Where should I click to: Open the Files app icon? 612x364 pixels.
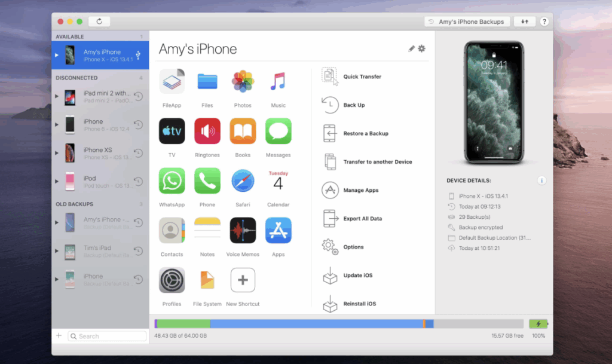pos(207,81)
